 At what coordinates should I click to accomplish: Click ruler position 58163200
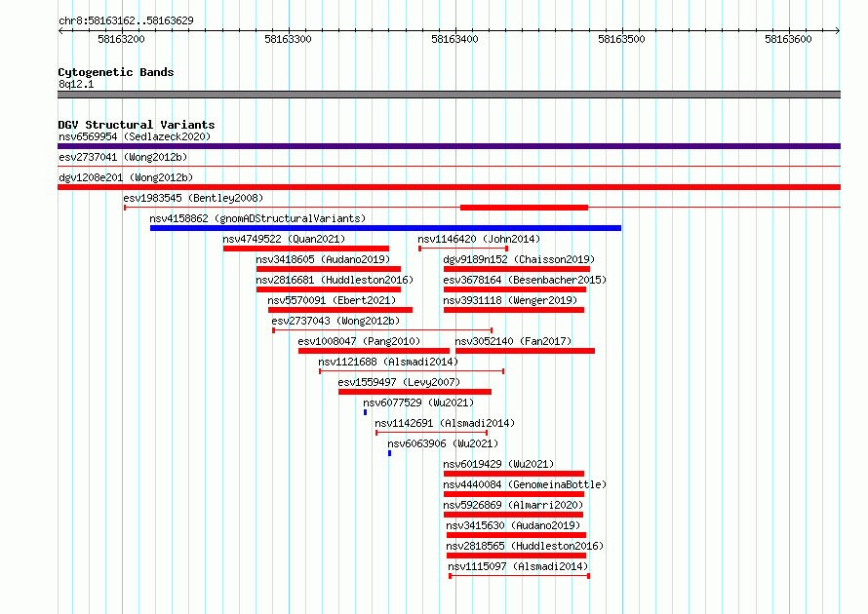click(121, 39)
